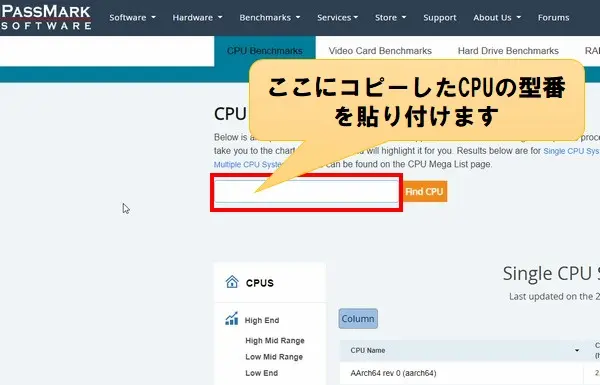The image size is (600, 385).
Task: Open the High Mid Range list
Action: point(275,341)
